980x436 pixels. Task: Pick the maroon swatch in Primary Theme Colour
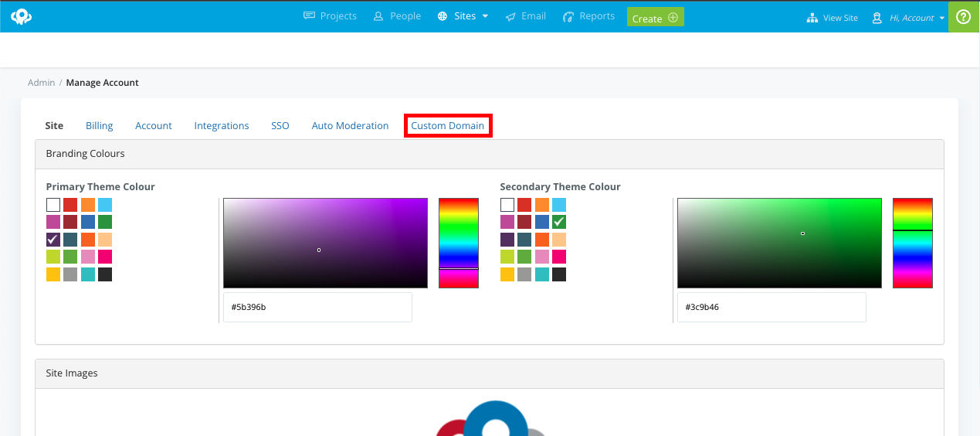(70, 222)
